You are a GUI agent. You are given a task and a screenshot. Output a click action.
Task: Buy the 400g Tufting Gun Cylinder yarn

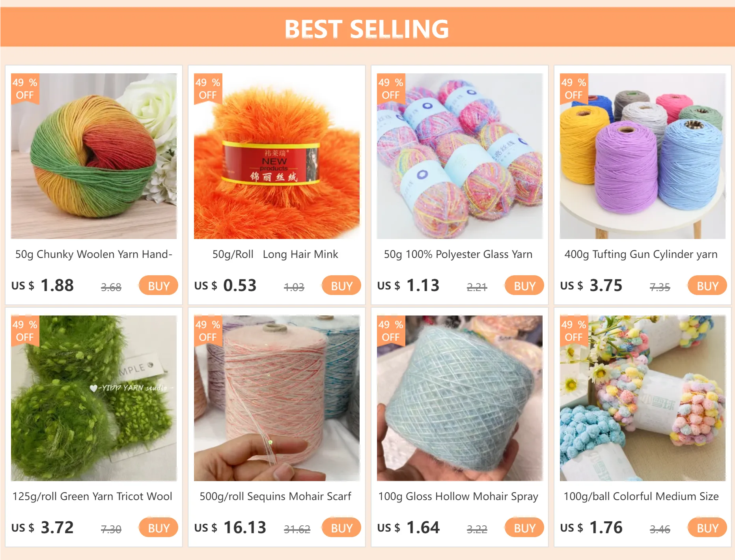707,286
